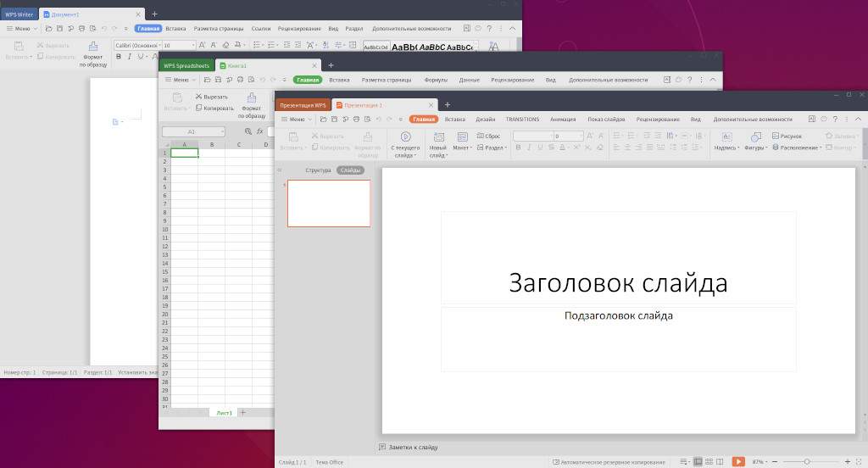868x468 pixels.
Task: Open the 'Анимация' tab in Presentation
Action: coord(562,120)
